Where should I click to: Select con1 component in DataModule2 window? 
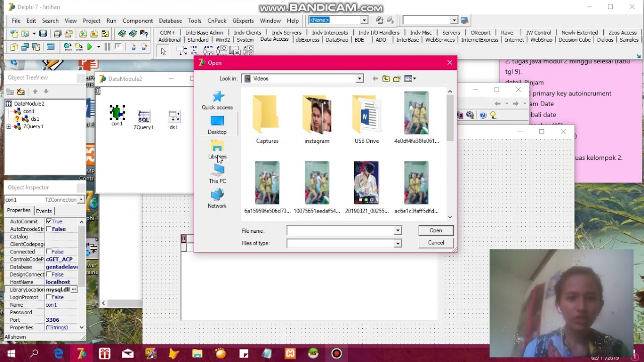[x=117, y=116]
